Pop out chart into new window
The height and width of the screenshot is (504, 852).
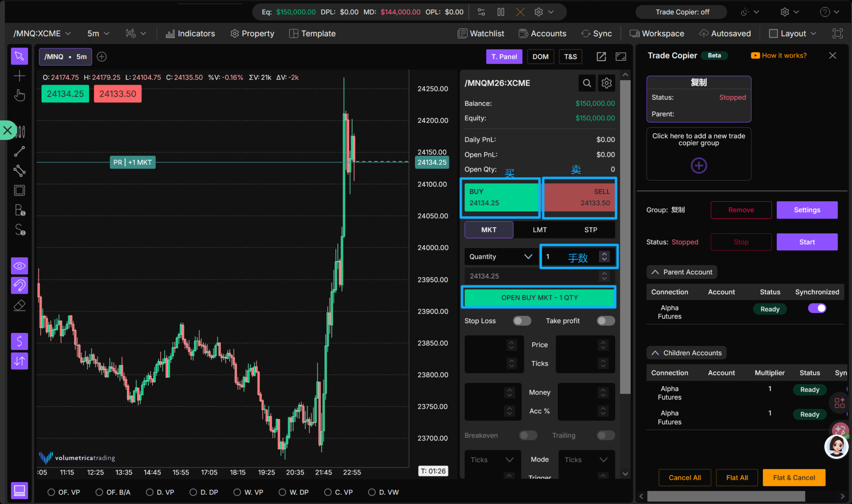pyautogui.click(x=601, y=57)
